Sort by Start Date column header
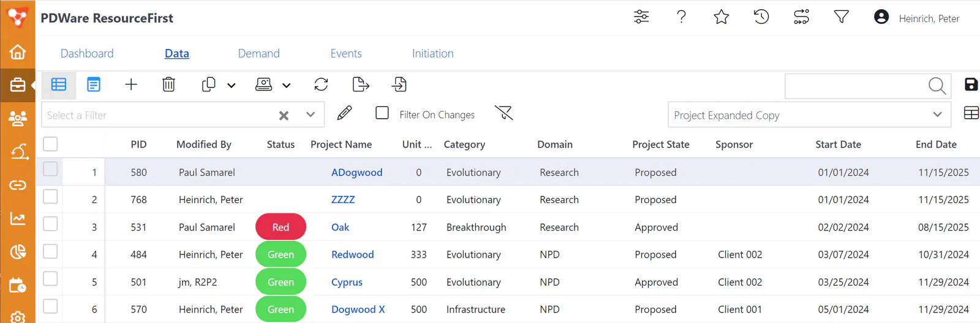 pyautogui.click(x=838, y=144)
